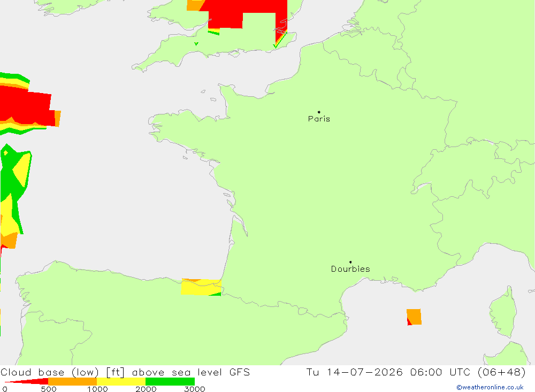
Task: Click the Paris location dot marker
Action: [x=319, y=112]
